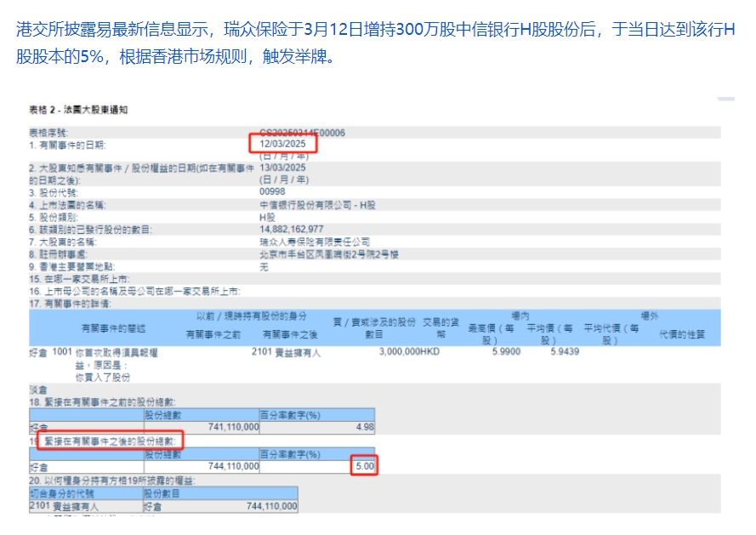Click the 5. 股份類別 label

coord(53,218)
